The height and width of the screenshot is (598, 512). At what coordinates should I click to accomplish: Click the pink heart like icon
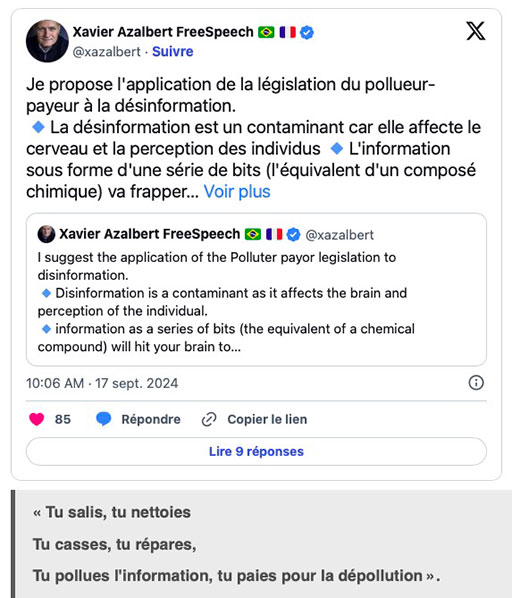coord(37,419)
